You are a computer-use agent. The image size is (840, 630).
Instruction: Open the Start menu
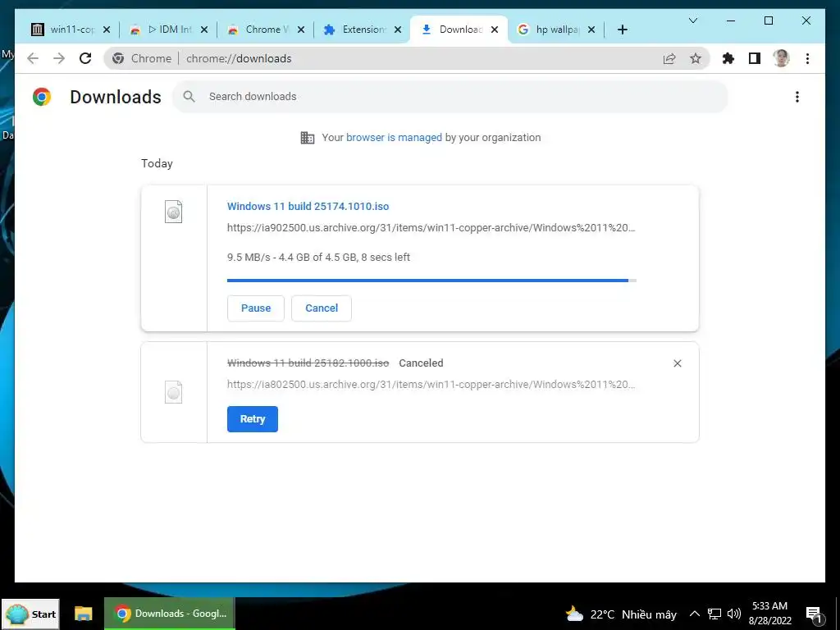pyautogui.click(x=30, y=614)
